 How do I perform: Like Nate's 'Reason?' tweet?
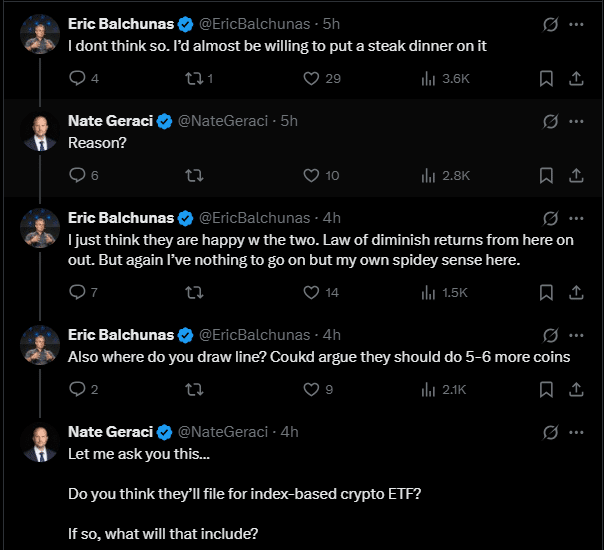[310, 175]
